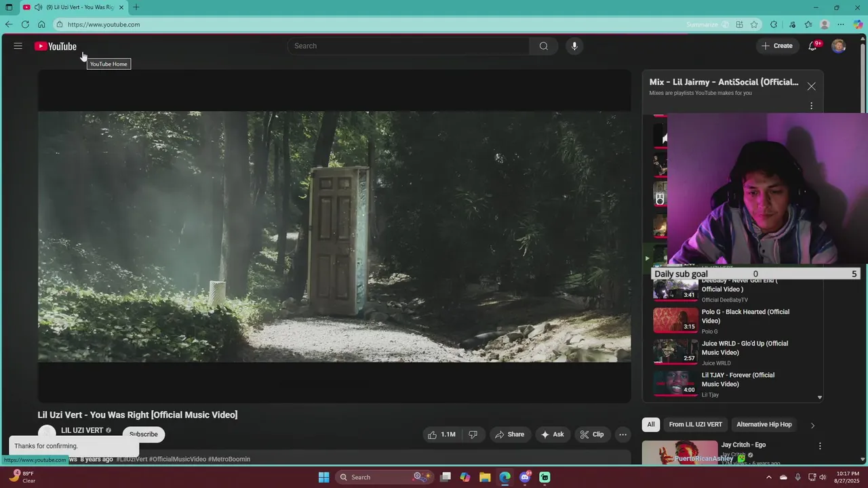The image size is (868, 488).
Task: Click the Windows taskbar Search box
Action: (384, 477)
